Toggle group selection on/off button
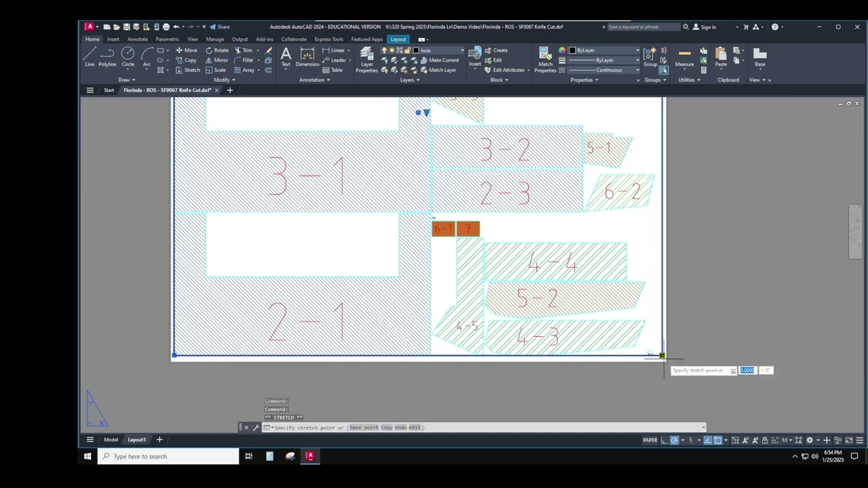The height and width of the screenshot is (488, 868). pyautogui.click(x=663, y=70)
